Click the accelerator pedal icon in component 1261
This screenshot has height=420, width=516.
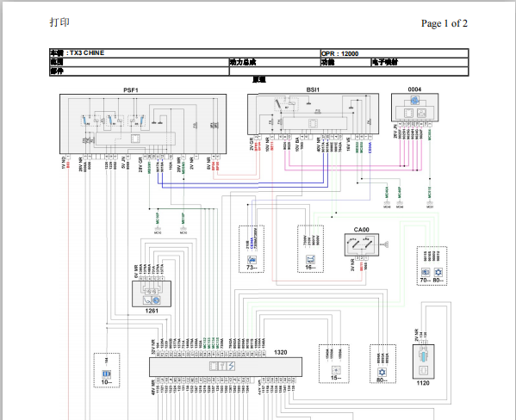(147, 300)
